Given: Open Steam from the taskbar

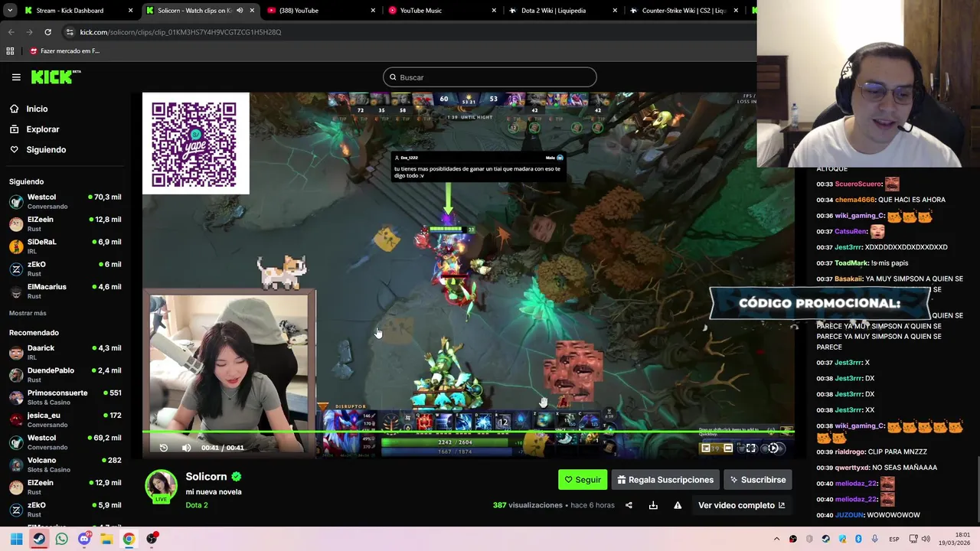Looking at the screenshot, I should 39,539.
